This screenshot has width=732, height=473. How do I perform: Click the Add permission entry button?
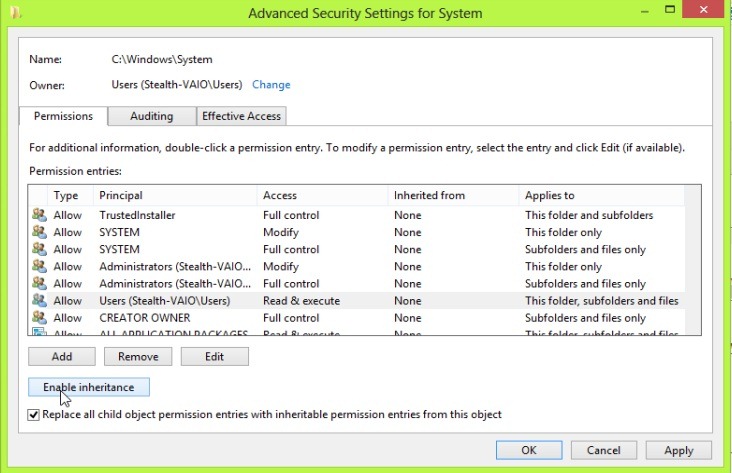point(62,356)
